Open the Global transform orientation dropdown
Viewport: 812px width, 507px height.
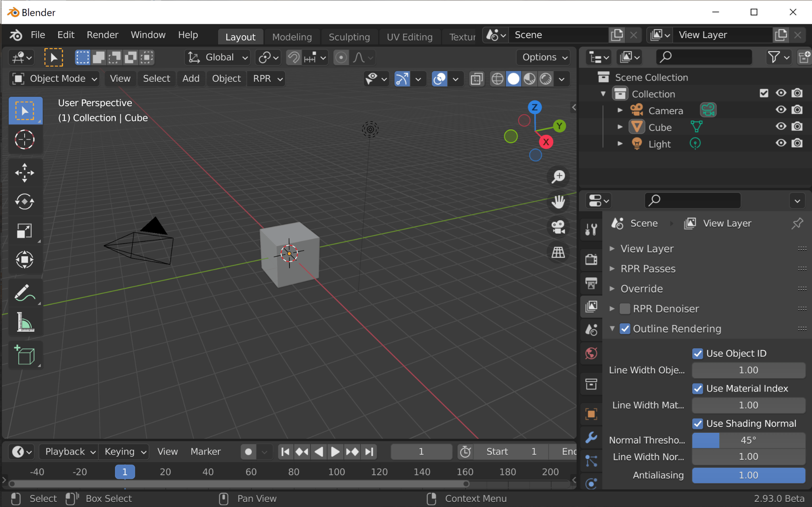tap(216, 57)
